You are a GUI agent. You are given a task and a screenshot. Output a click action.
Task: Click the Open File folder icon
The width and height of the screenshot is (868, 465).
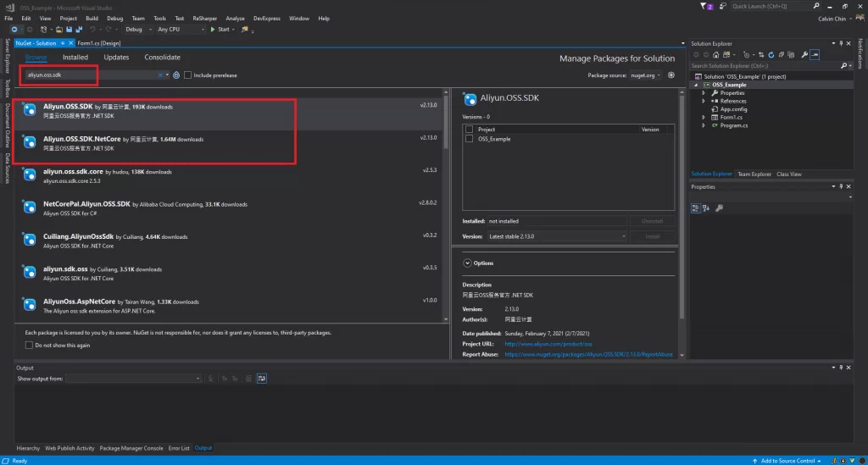coord(58,30)
